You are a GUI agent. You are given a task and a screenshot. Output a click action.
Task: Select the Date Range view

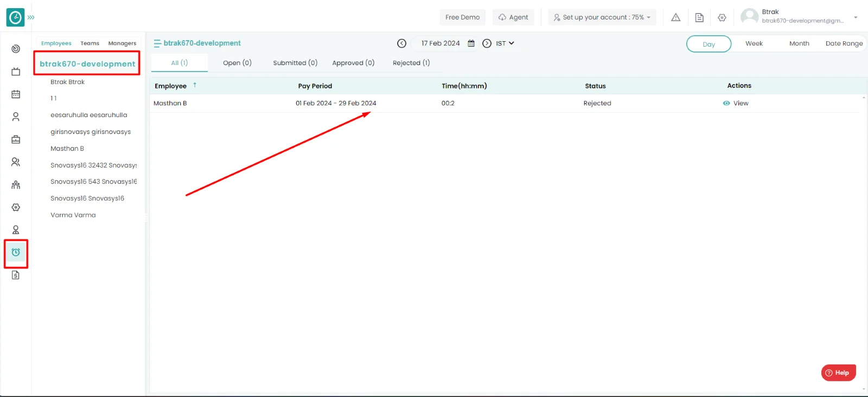(844, 43)
